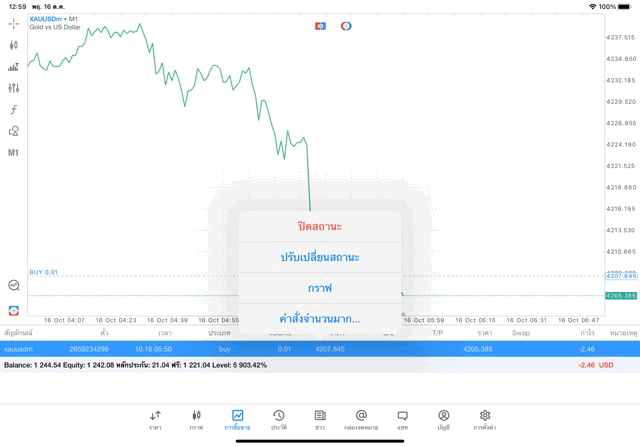
Task: Open the ราคา (quotes) tab at bottom
Action: [155, 419]
